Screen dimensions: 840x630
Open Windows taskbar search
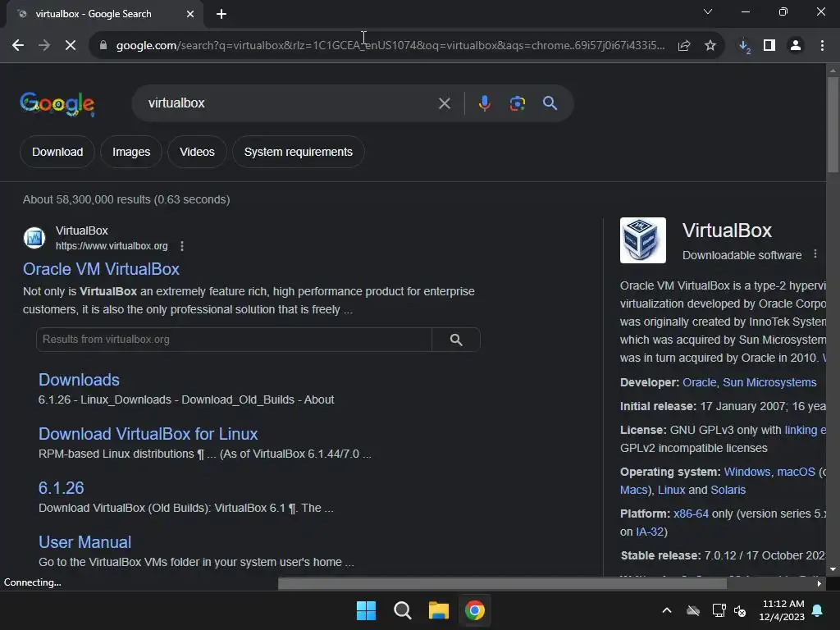(402, 610)
